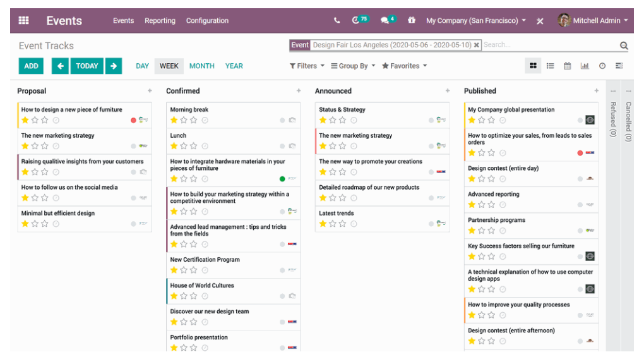
Task: Open the Gantt view icon
Action: 619,65
